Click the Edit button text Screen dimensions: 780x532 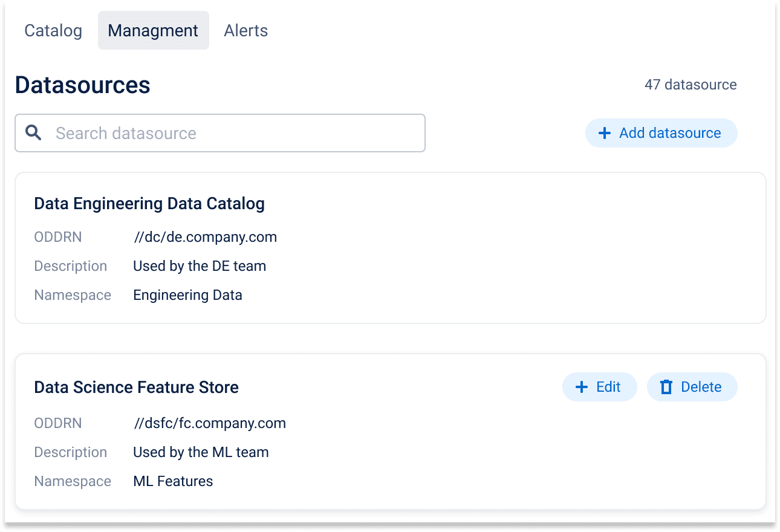[608, 387]
